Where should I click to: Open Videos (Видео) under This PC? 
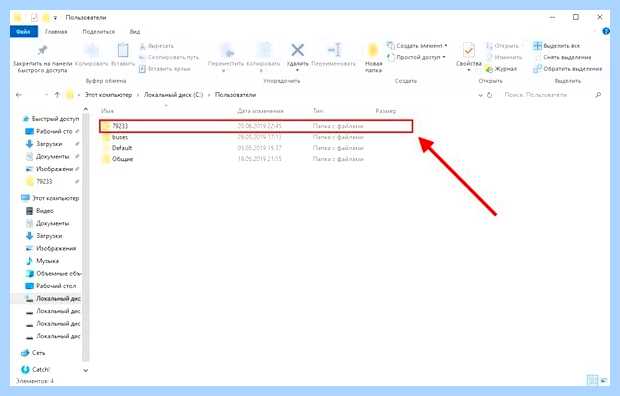(40, 211)
